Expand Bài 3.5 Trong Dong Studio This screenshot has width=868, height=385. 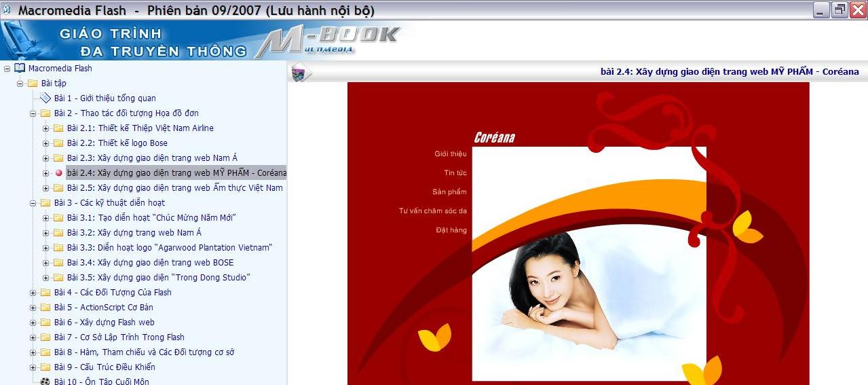[45, 278]
